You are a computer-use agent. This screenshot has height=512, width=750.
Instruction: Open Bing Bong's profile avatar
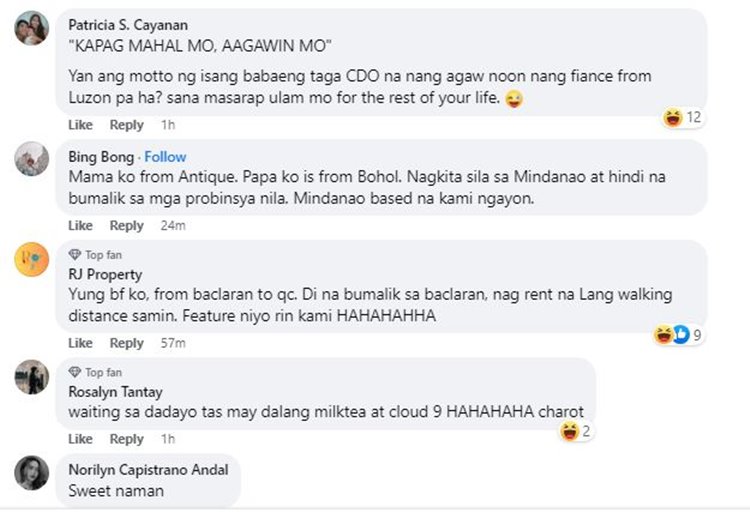pos(32,159)
